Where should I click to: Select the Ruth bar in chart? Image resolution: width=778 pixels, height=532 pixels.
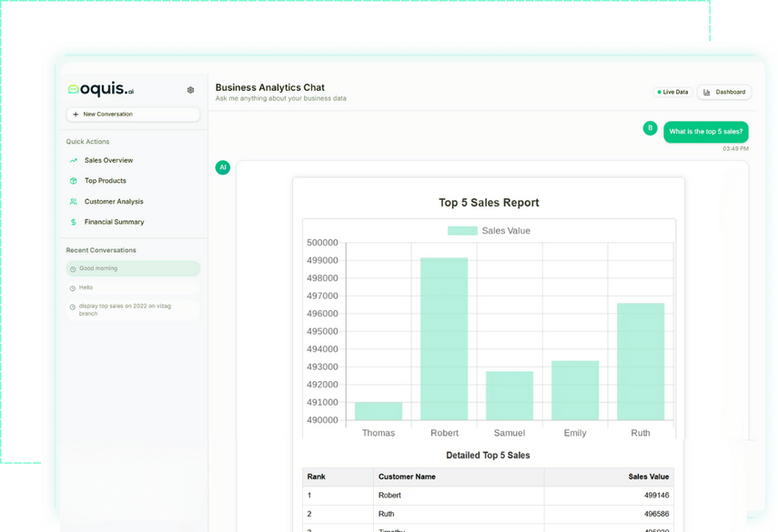(641, 361)
